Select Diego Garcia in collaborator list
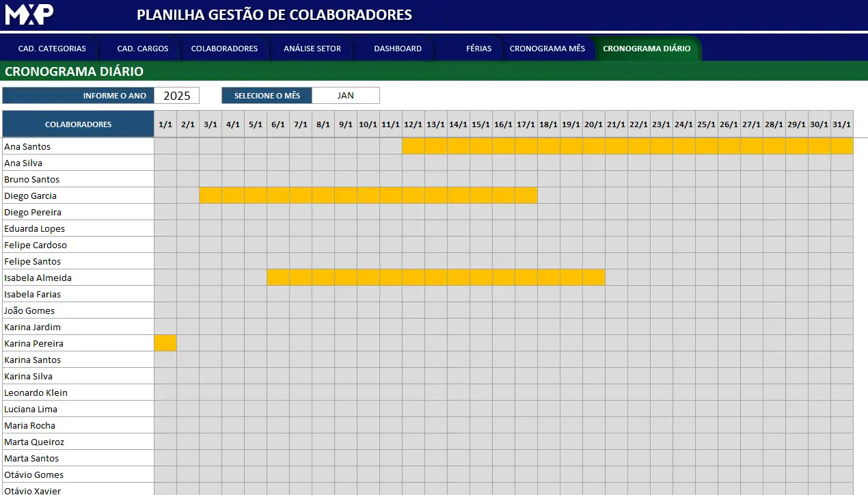The height and width of the screenshot is (495, 868). 30,196
